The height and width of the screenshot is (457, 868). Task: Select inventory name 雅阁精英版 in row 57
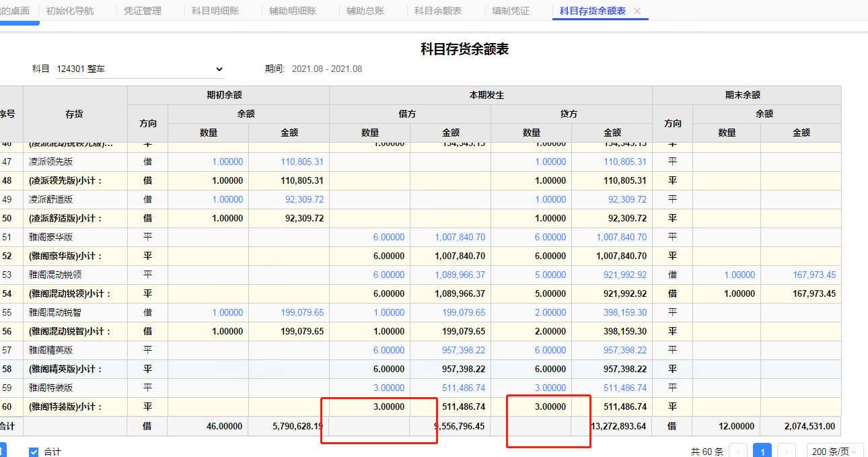(x=51, y=350)
